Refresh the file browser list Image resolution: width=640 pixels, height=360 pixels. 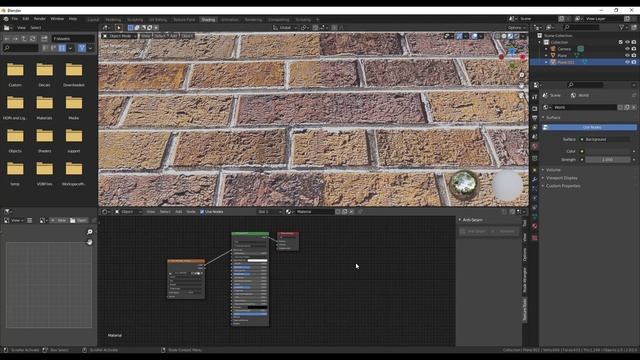coord(33,39)
